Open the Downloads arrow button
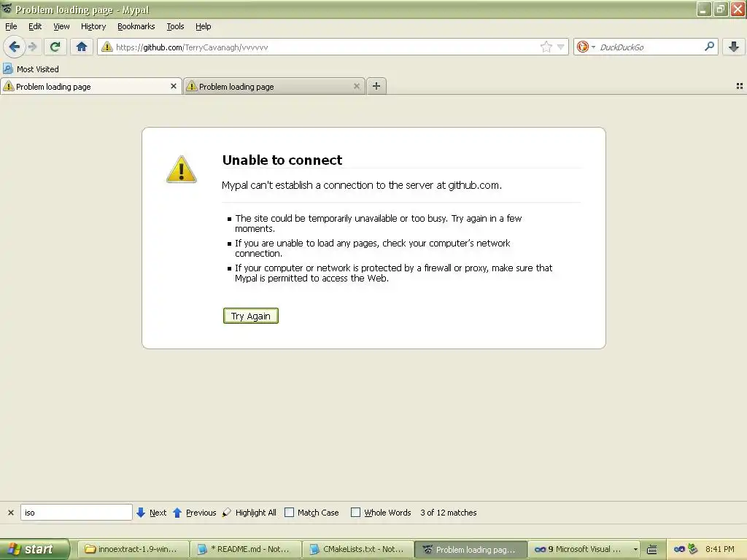 click(x=734, y=47)
